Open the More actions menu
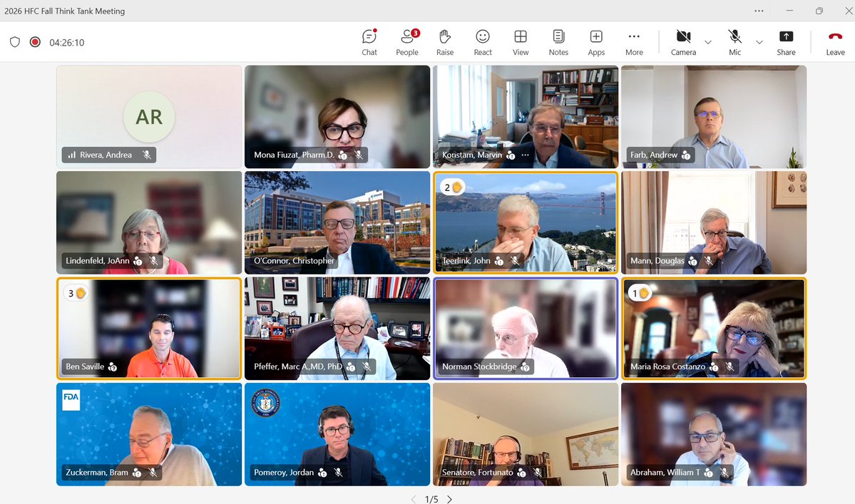The height and width of the screenshot is (504, 855). coord(634,43)
